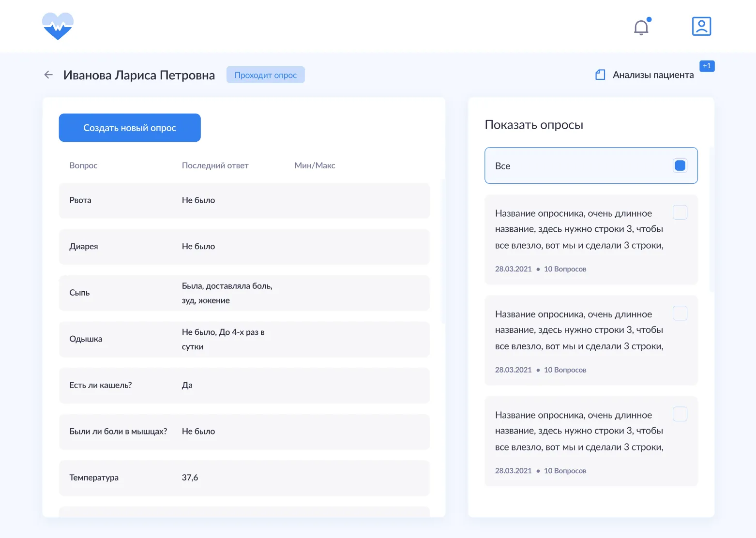Viewport: 756px width, 538px height.
Task: Click Мин/Макс column header
Action: [x=315, y=165]
